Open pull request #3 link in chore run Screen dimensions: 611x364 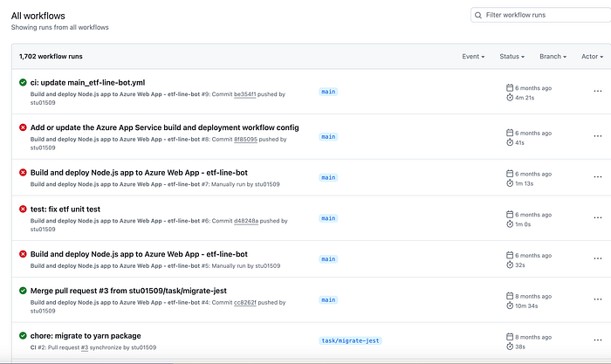pyautogui.click(x=84, y=347)
